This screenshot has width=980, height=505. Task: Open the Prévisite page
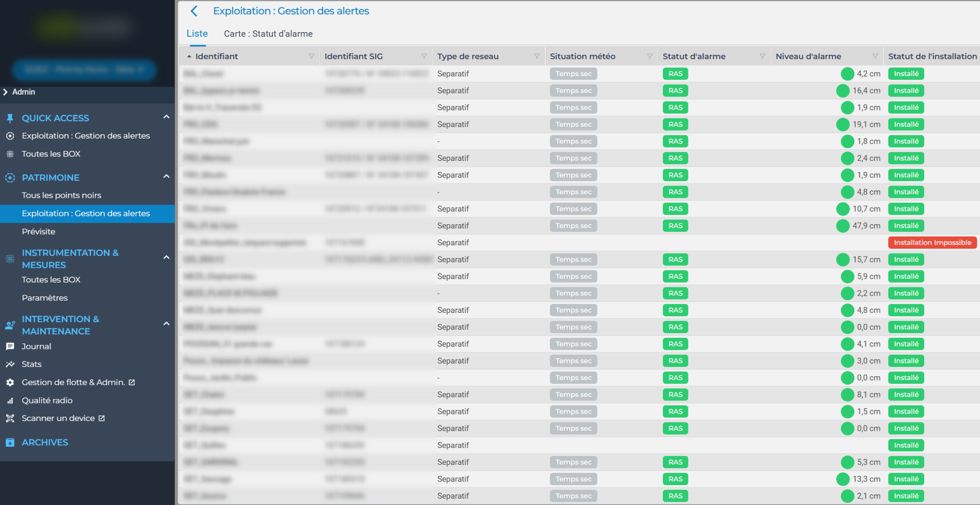point(39,232)
